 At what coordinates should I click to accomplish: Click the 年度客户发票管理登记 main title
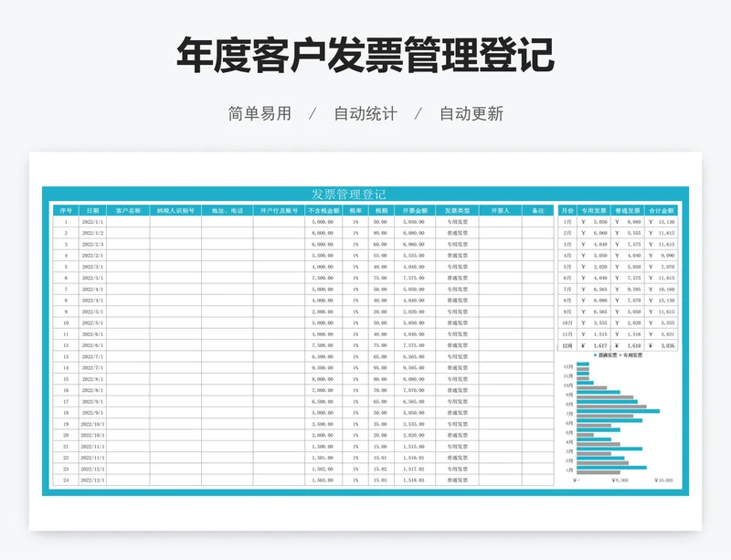(x=365, y=55)
